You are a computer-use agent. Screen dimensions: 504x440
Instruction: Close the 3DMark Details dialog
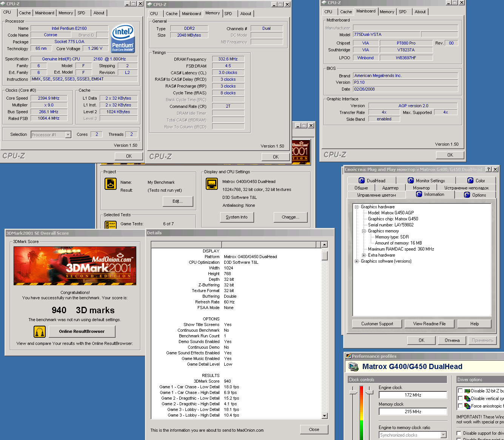click(314, 429)
